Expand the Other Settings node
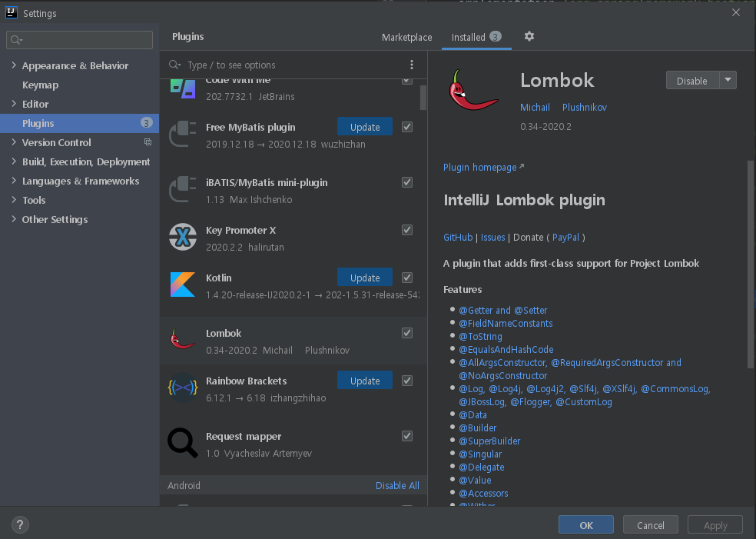This screenshot has height=539, width=756. pos(14,219)
